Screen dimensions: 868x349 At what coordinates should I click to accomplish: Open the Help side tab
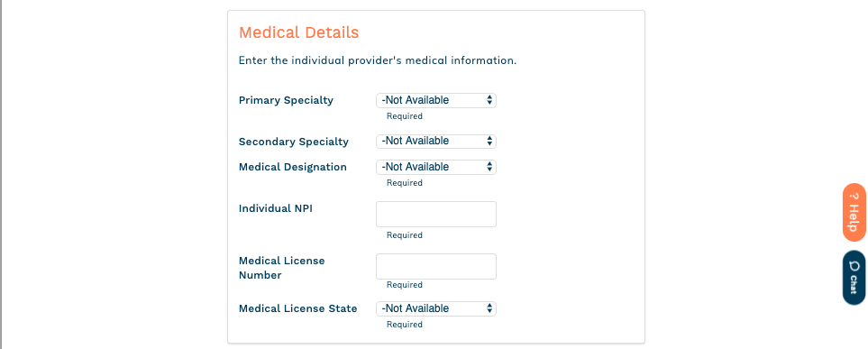coord(854,213)
